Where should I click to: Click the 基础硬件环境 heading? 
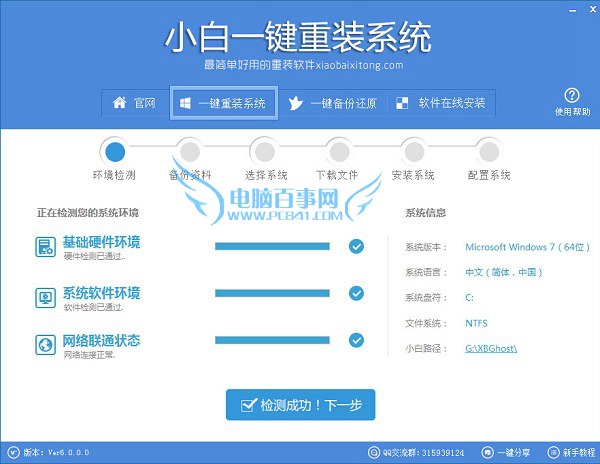point(101,242)
